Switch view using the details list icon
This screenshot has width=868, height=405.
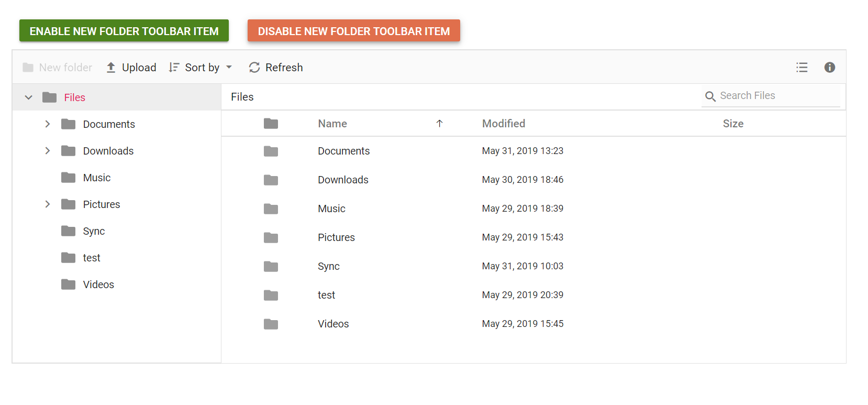pos(802,67)
